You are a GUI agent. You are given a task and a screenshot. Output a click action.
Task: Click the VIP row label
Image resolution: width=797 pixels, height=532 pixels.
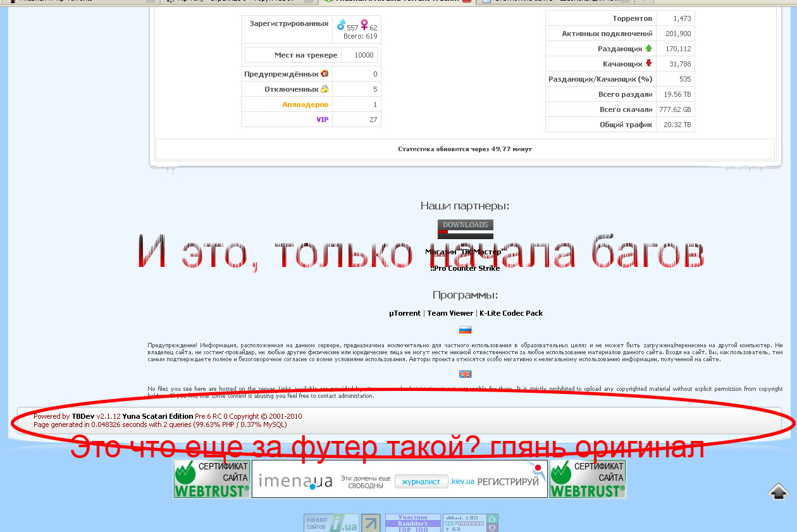point(323,120)
